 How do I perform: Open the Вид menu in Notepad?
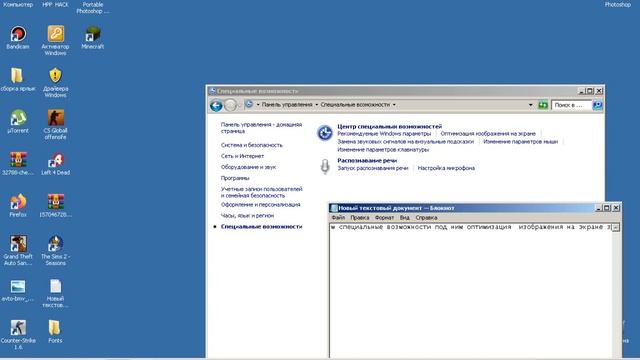pos(404,218)
